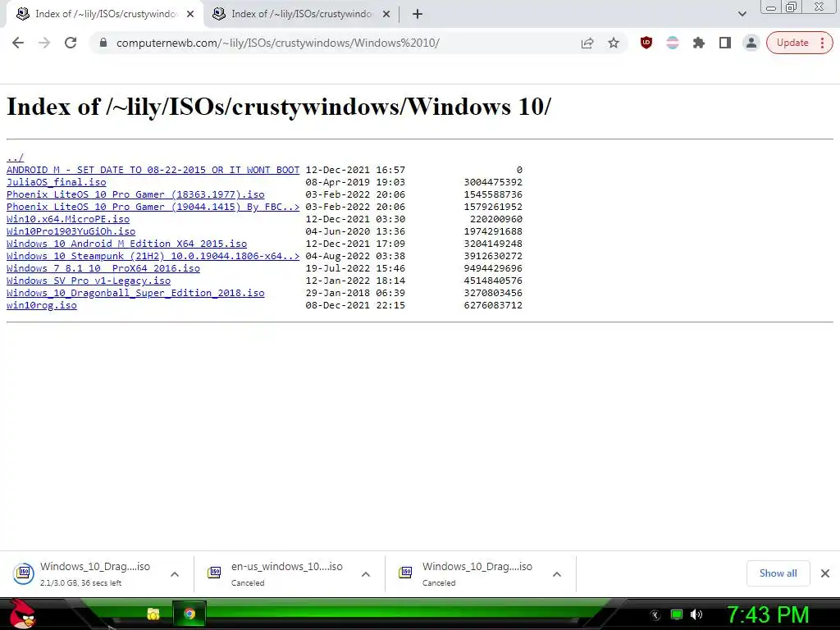
Task: View site security lock info
Action: click(103, 43)
